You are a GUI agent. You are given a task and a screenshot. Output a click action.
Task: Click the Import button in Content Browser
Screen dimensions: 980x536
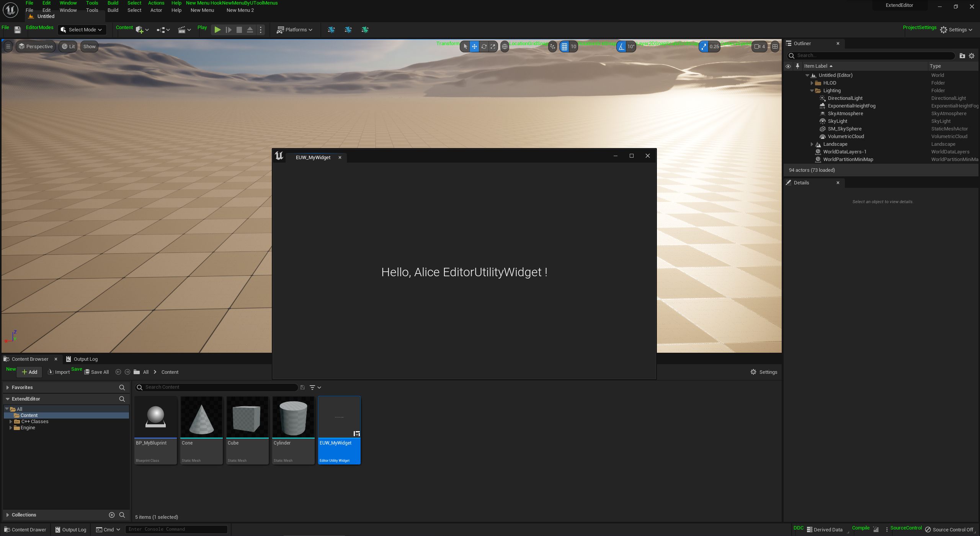pyautogui.click(x=59, y=372)
